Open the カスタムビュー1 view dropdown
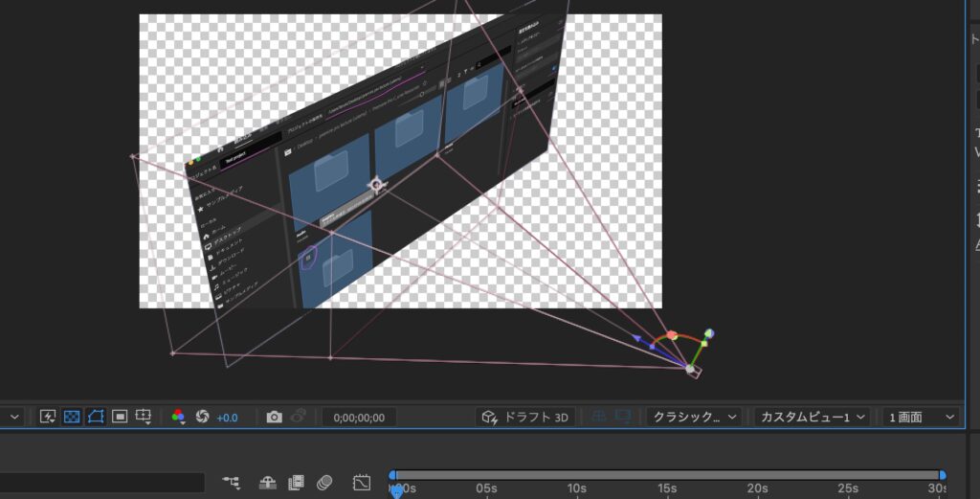 812,417
